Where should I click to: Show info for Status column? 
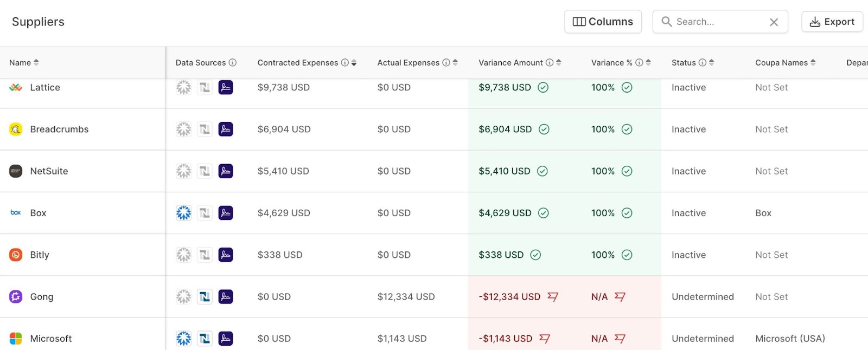703,63
